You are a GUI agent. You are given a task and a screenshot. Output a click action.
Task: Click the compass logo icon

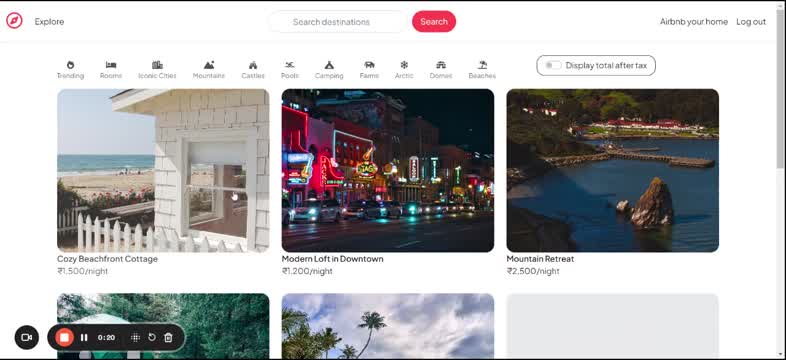(14, 21)
